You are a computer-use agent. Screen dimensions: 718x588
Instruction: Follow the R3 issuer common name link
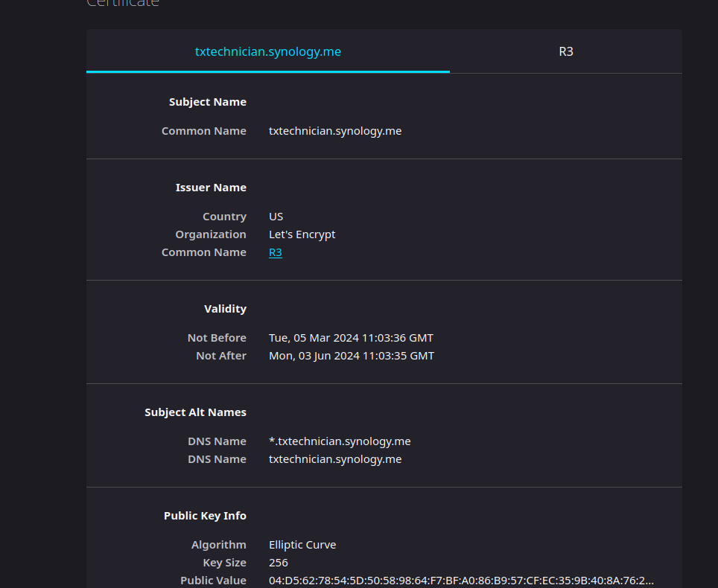tap(275, 252)
